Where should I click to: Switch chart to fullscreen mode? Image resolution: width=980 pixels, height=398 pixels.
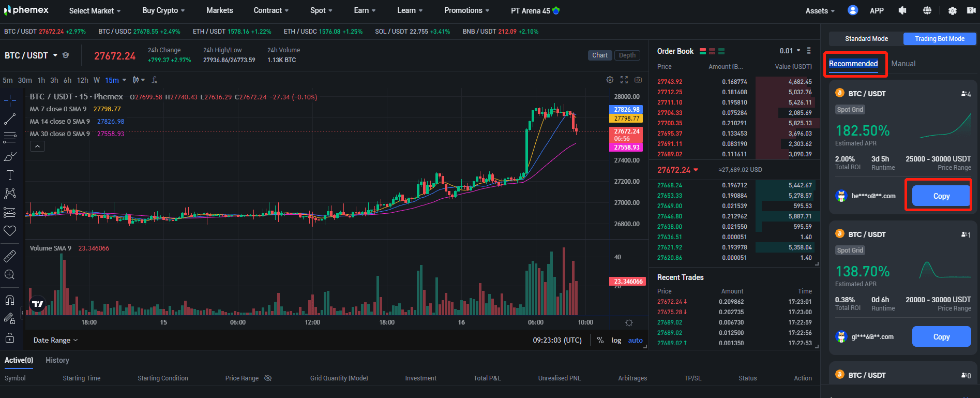pyautogui.click(x=624, y=80)
